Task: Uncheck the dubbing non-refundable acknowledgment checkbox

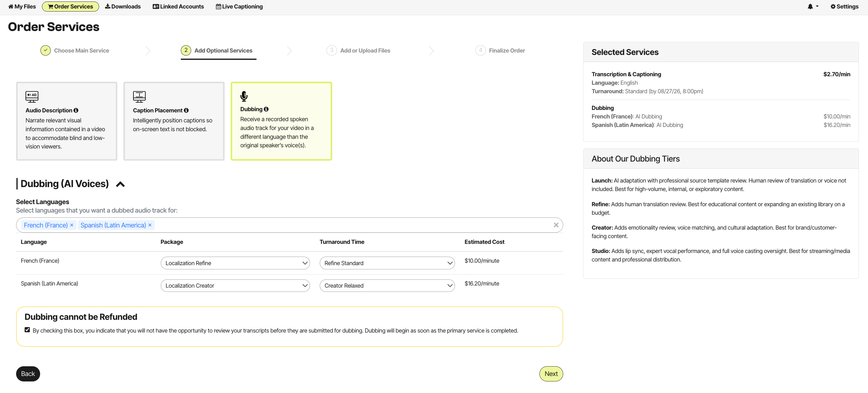Action: (x=27, y=330)
